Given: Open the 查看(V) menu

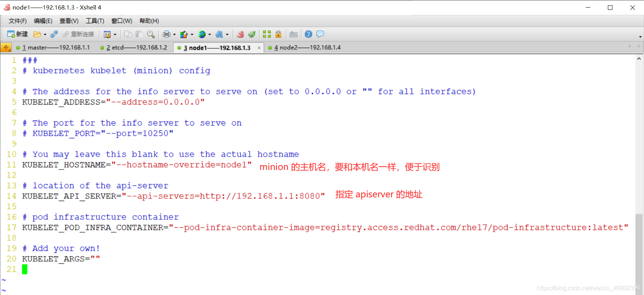Looking at the screenshot, I should click(69, 21).
